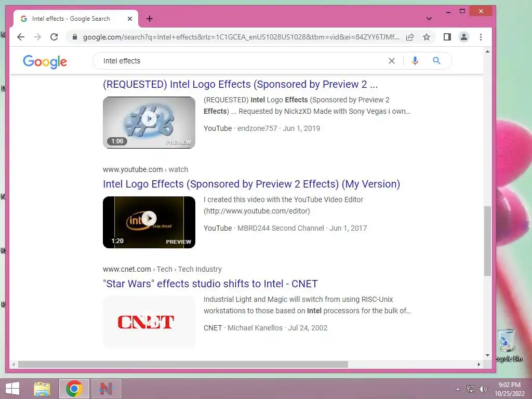The image size is (532, 399).
Task: Click the horizontal scrollbar right arrow
Action: pyautogui.click(x=478, y=364)
